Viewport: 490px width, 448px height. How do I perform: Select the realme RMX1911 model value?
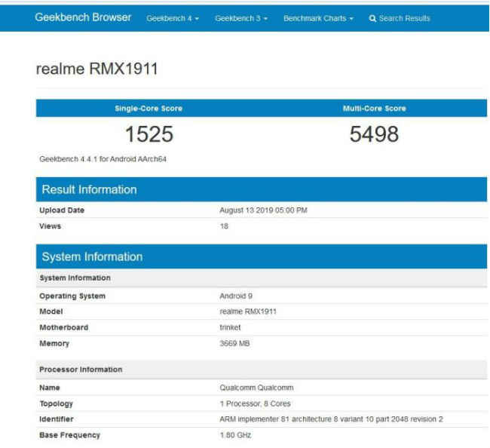tap(248, 311)
